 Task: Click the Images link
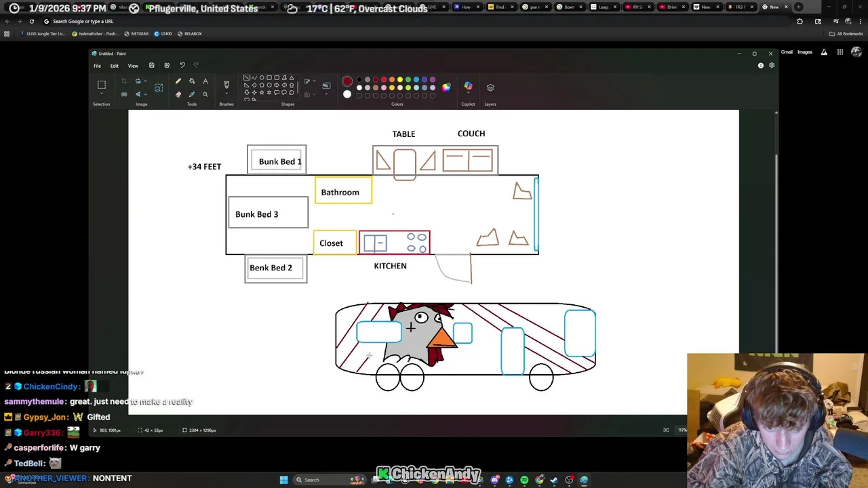coord(805,52)
